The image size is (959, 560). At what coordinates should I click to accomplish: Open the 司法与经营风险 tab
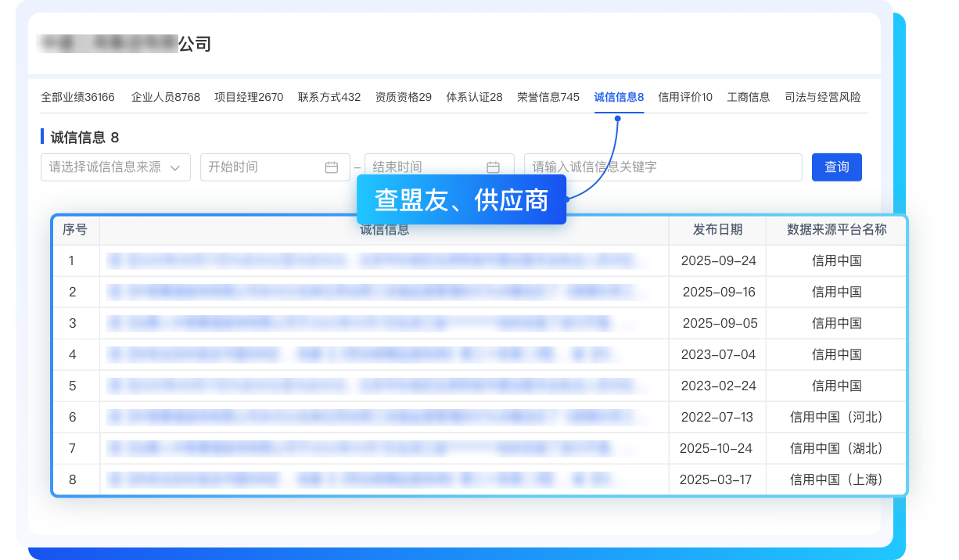coord(823,98)
